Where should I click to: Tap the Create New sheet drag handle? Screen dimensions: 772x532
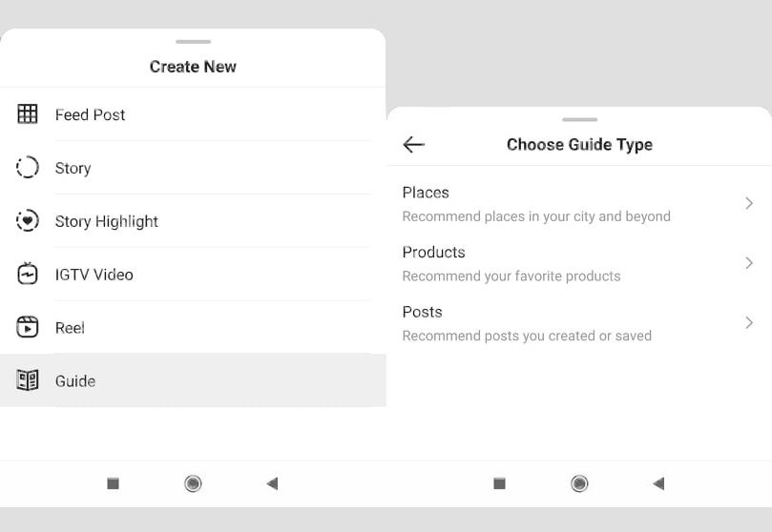[x=193, y=42]
